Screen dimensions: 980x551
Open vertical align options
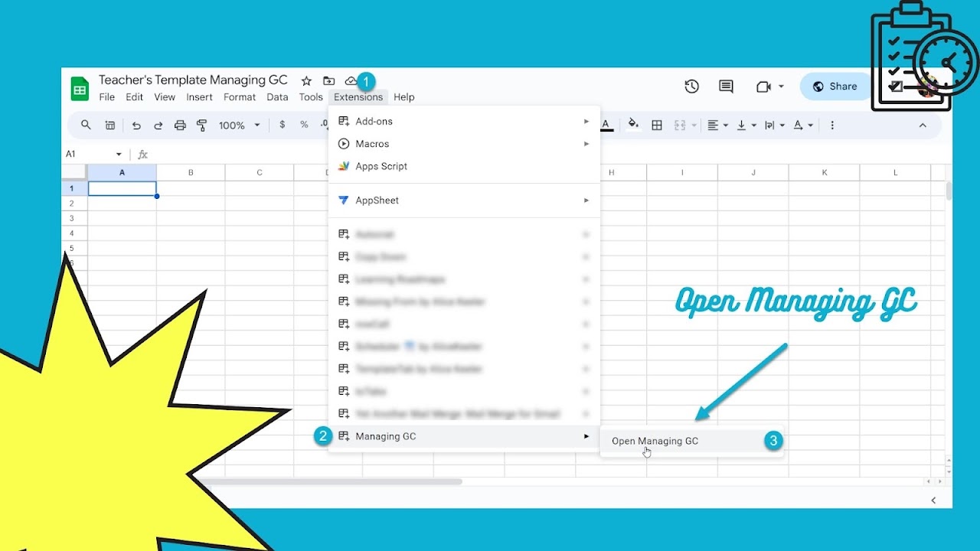click(746, 125)
